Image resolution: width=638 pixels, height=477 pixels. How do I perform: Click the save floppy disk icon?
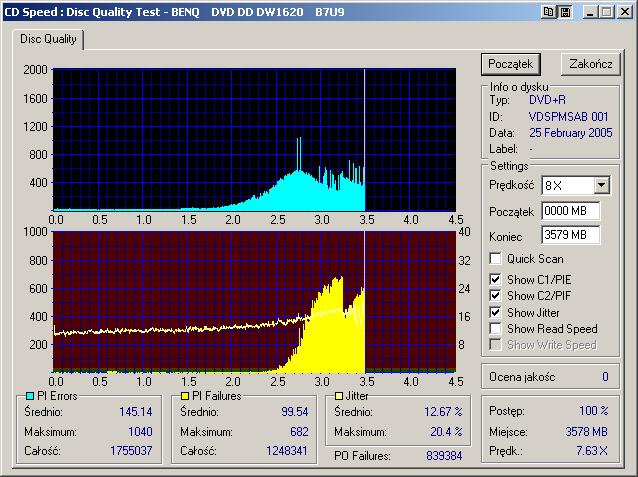(565, 12)
